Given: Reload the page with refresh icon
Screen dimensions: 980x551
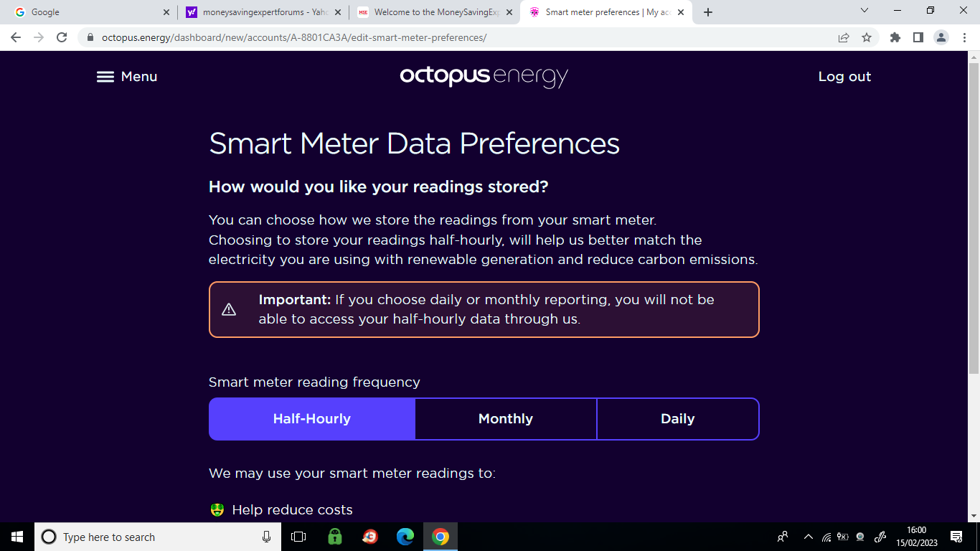Looking at the screenshot, I should (x=62, y=37).
